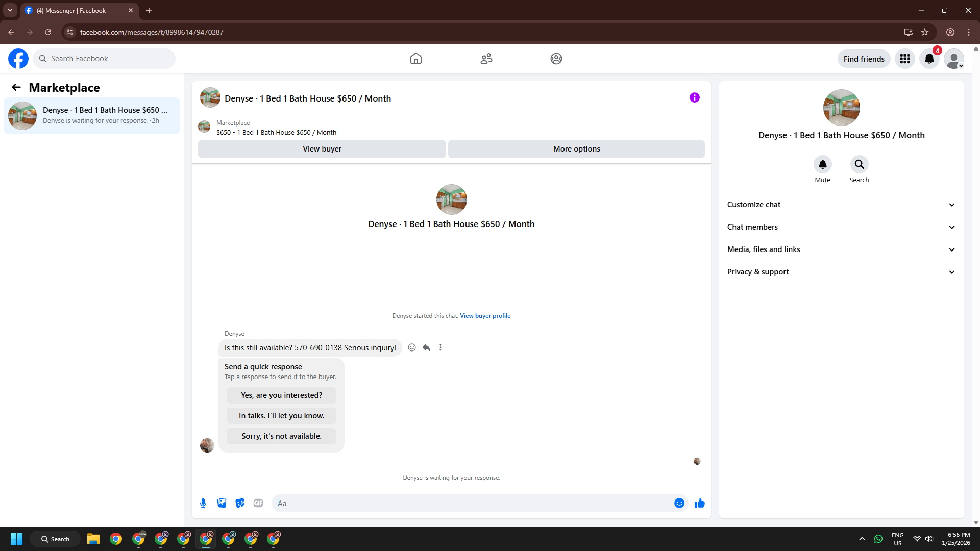Attach a photo or file
The image size is (980, 551).
(222, 503)
